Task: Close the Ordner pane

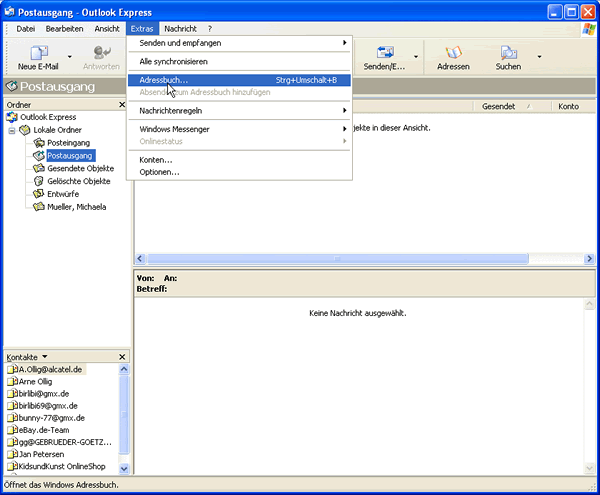Action: coord(123,105)
